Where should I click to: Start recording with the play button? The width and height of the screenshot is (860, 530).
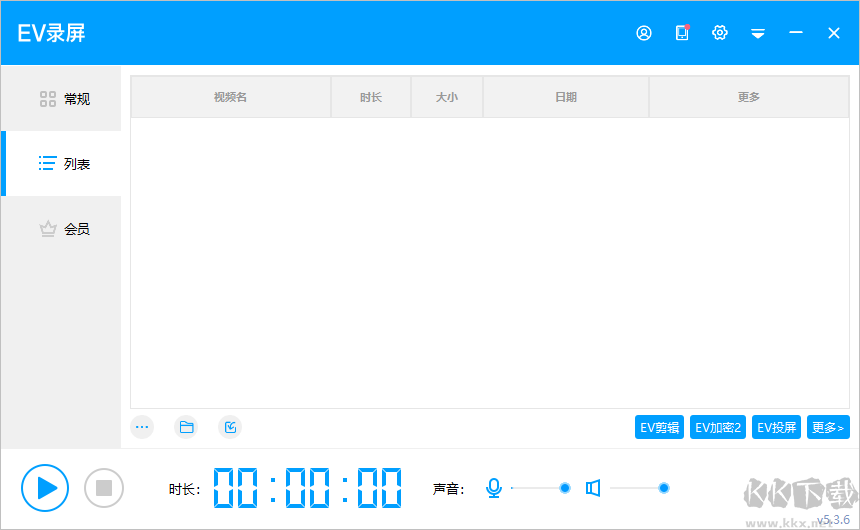[x=45, y=488]
